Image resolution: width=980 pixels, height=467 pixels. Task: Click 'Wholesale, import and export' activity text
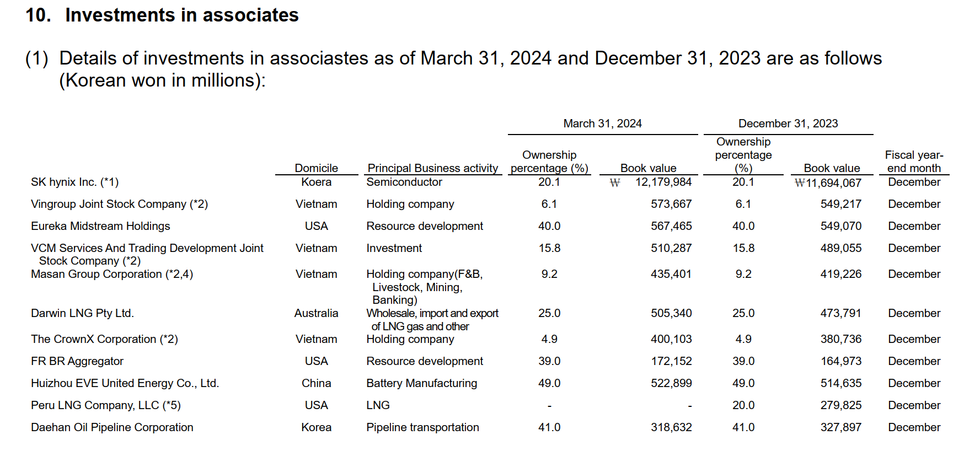[x=432, y=313]
